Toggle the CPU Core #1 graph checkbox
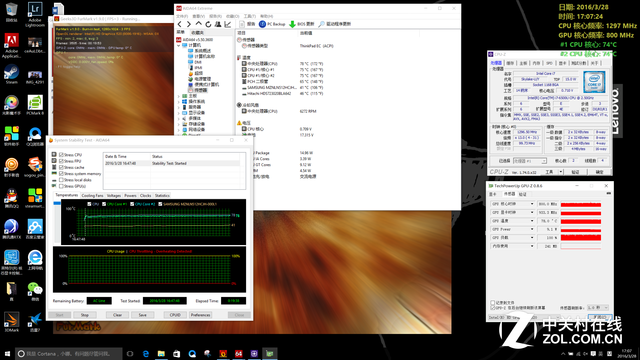This screenshot has width=640, height=360. (104, 204)
